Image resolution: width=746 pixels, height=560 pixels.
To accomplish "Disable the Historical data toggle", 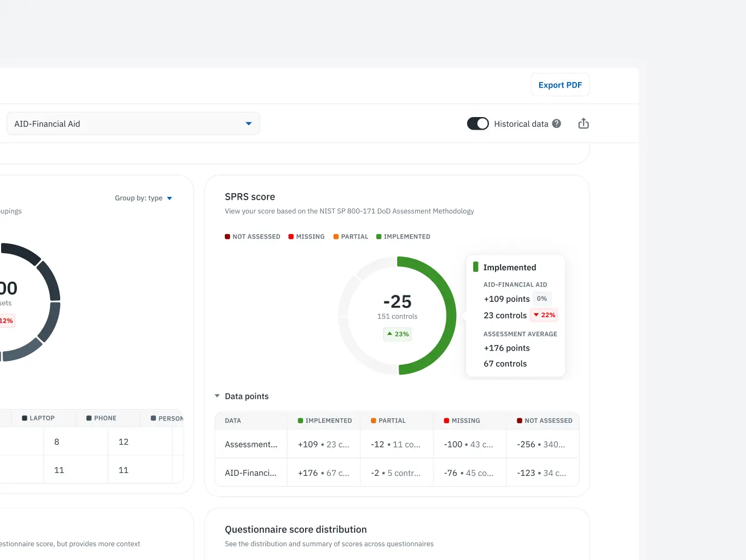I will tap(477, 124).
